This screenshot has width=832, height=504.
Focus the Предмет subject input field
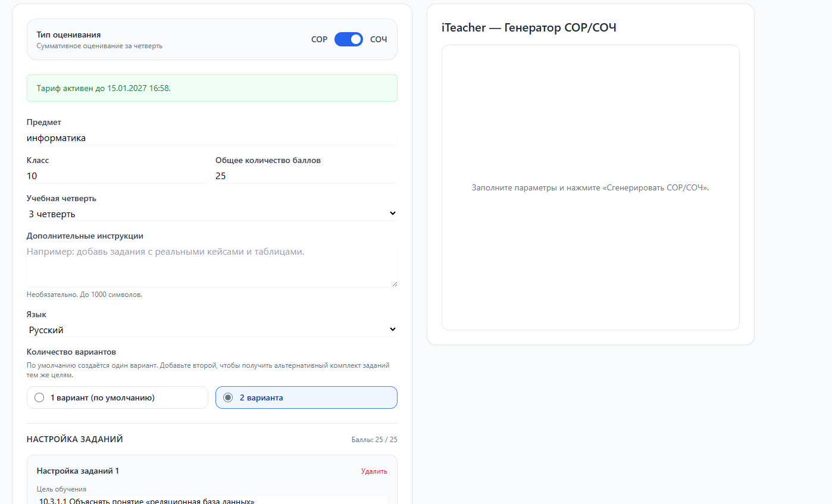tap(211, 138)
